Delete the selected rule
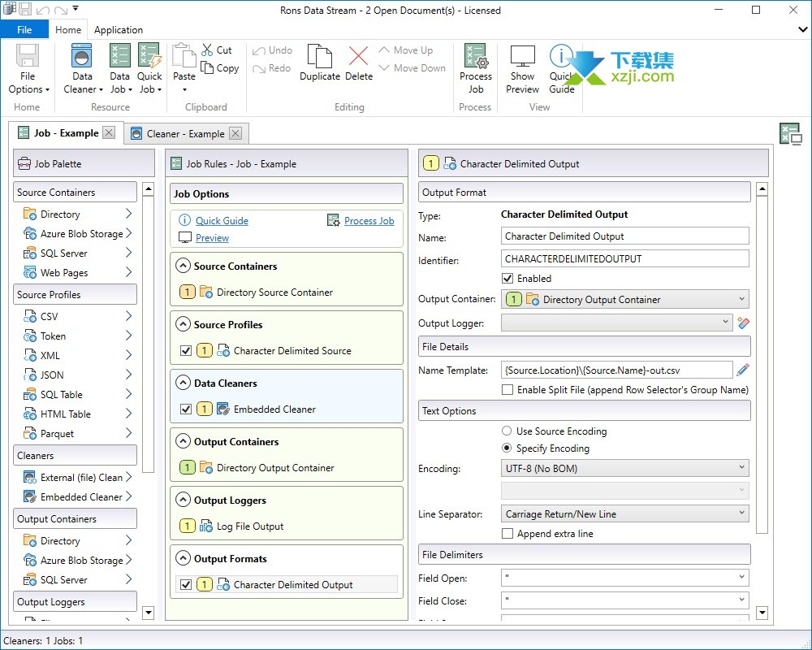812x650 pixels. coord(358,63)
